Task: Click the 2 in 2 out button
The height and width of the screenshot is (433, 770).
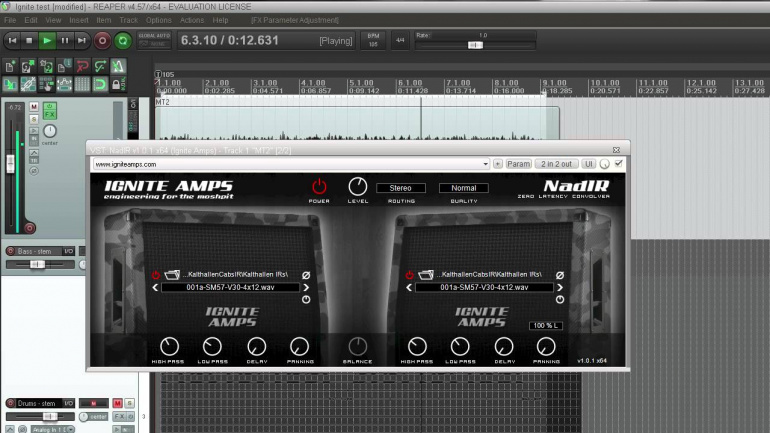Action: 556,163
